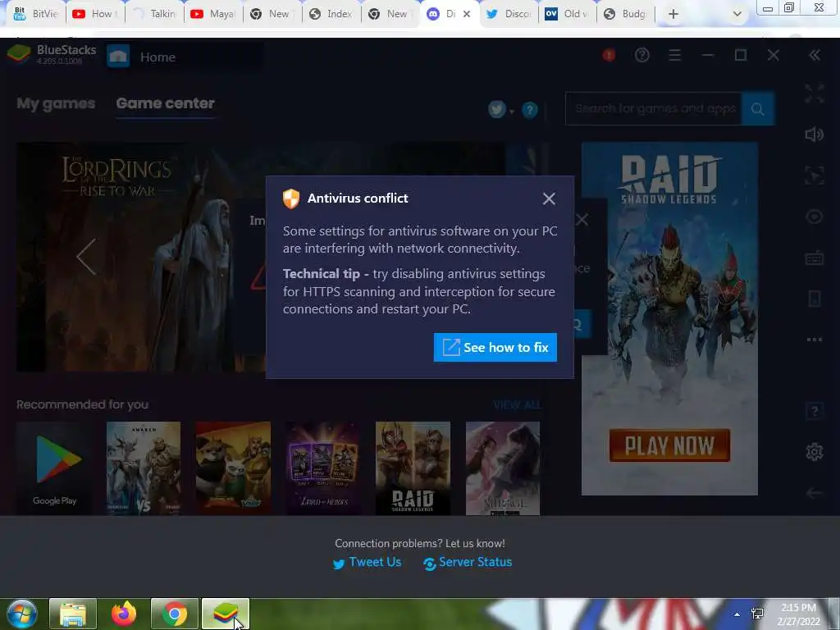Close the active Discord browser tab
Viewport: 840px width, 630px height.
pyautogui.click(x=467, y=14)
